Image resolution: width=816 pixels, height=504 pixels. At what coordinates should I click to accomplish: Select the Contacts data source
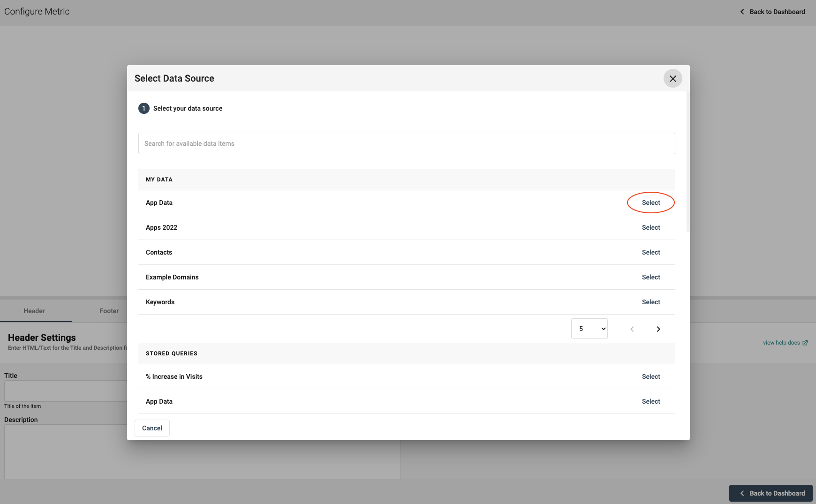[650, 252]
